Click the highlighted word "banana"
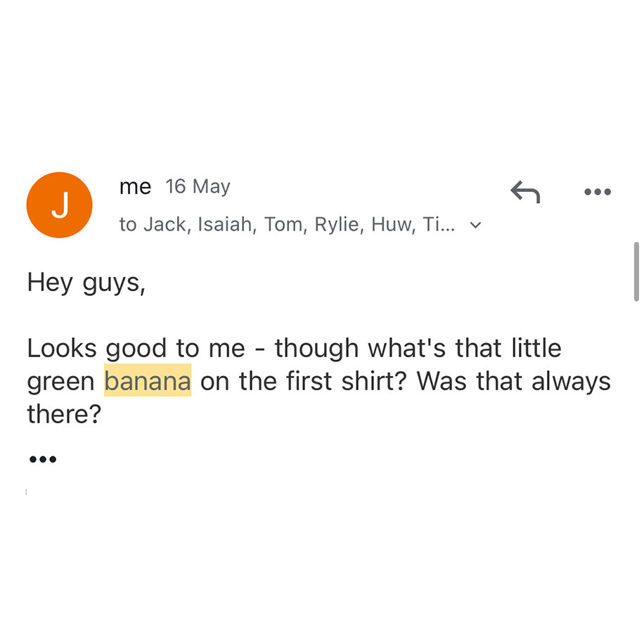644x644 pixels. point(148,381)
